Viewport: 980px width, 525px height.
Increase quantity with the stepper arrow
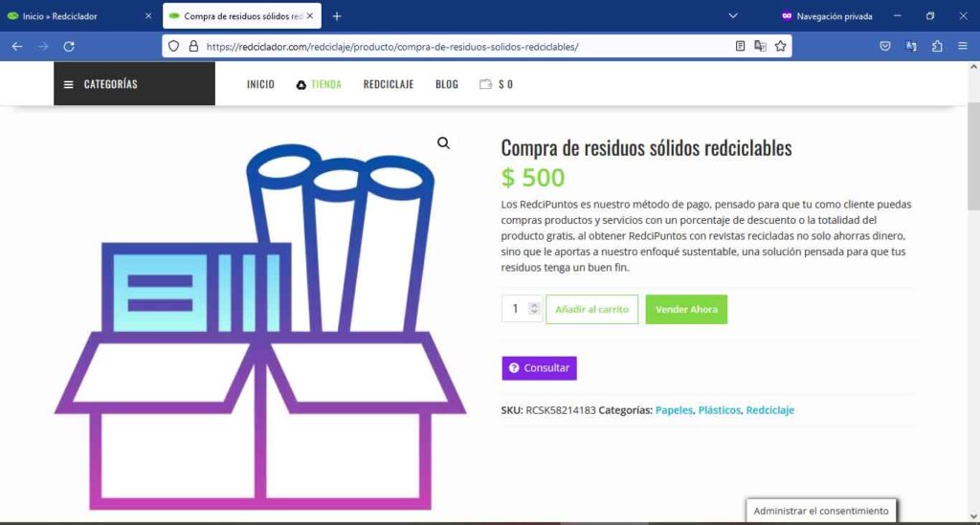534,305
